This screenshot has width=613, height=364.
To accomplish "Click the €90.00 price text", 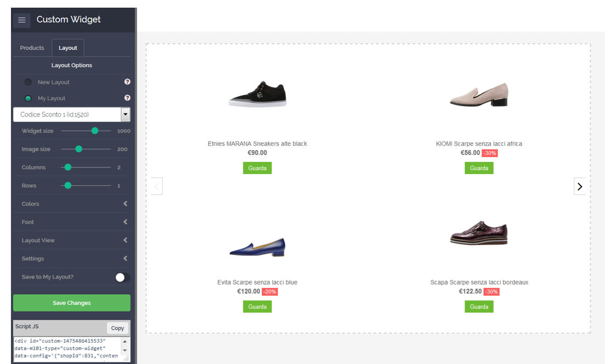I will click(x=257, y=153).
